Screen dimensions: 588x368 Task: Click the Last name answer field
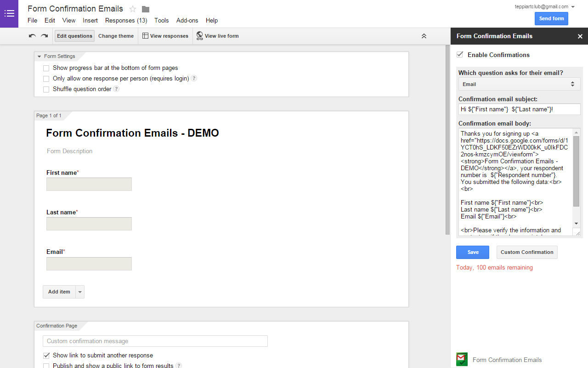[x=89, y=224]
